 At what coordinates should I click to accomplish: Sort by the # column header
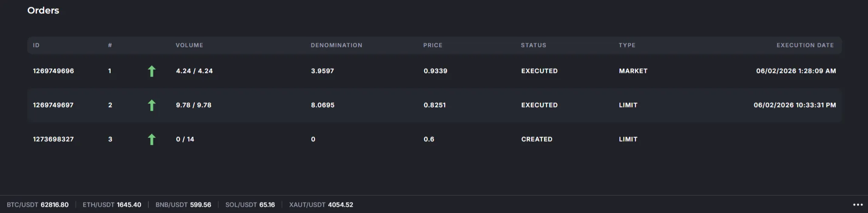pyautogui.click(x=110, y=45)
